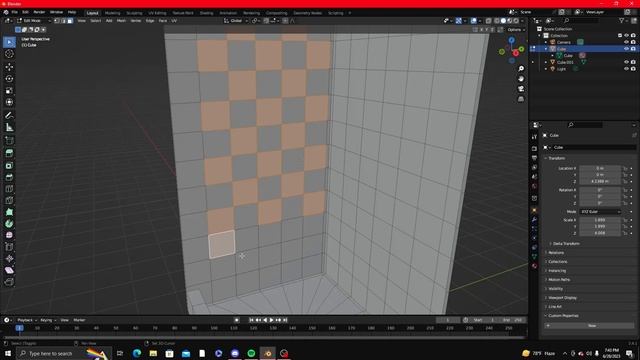Hide Cube.001 with eye icon

(626, 62)
